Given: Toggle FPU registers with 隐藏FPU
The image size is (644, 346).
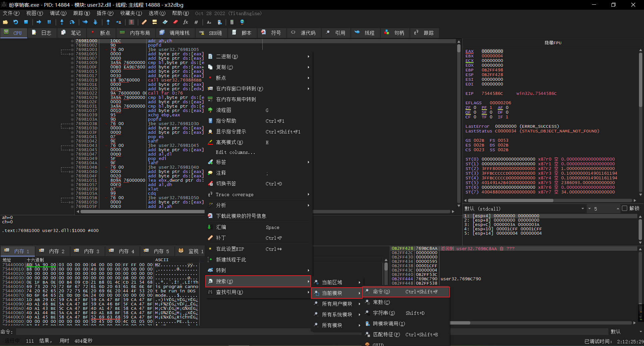Looking at the screenshot, I should (x=553, y=43).
